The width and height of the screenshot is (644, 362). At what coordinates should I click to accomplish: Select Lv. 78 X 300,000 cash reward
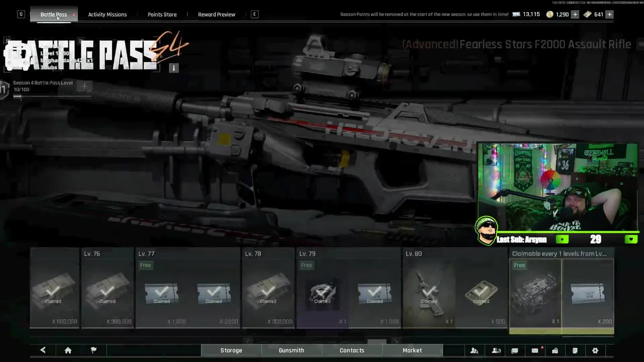[268, 287]
